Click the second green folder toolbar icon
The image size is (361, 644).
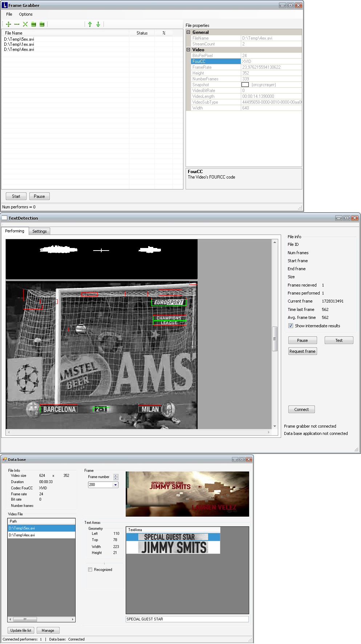point(42,24)
